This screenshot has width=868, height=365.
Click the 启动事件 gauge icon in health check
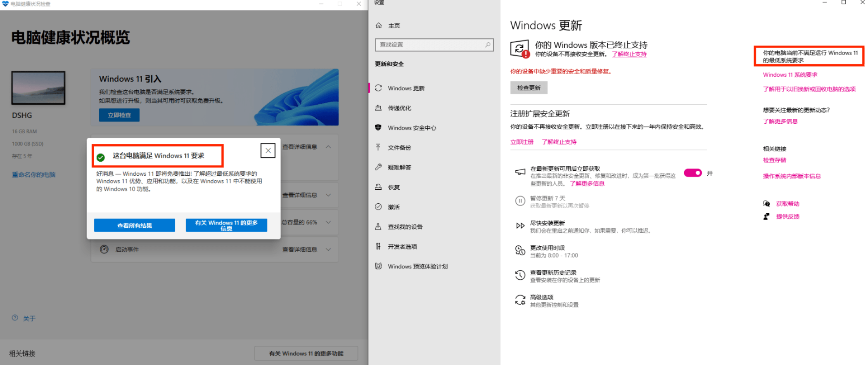(104, 249)
